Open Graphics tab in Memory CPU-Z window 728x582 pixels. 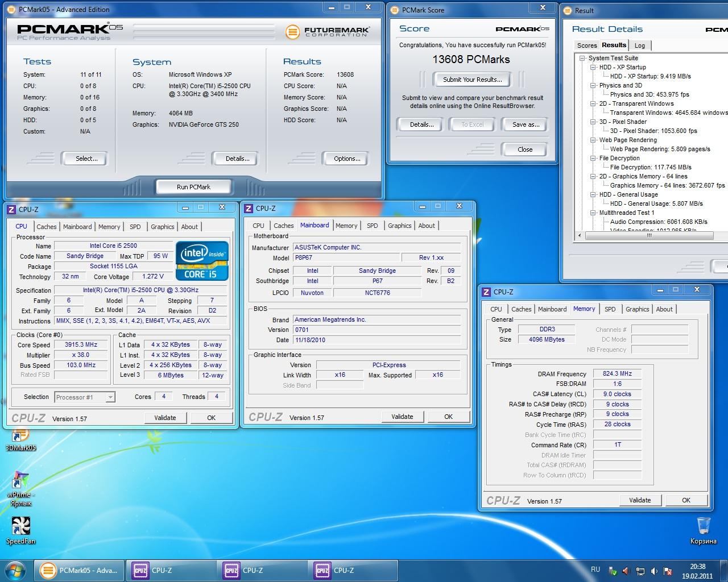637,309
